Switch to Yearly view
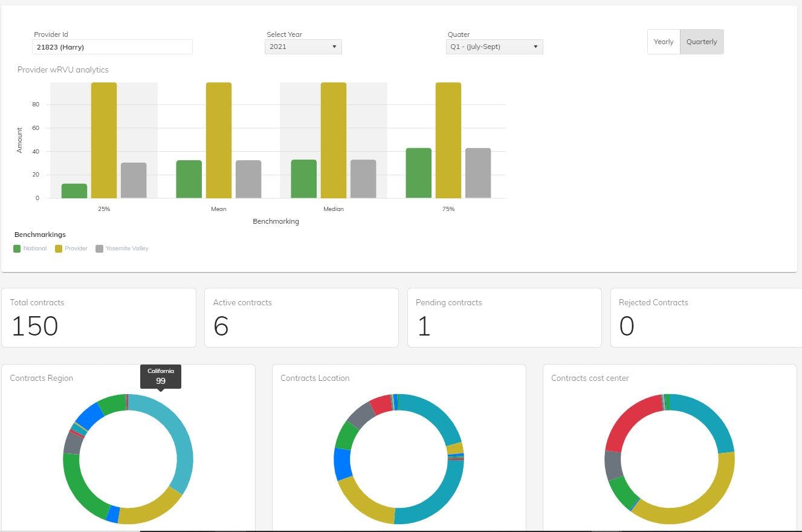This screenshot has width=802, height=532. coord(664,42)
